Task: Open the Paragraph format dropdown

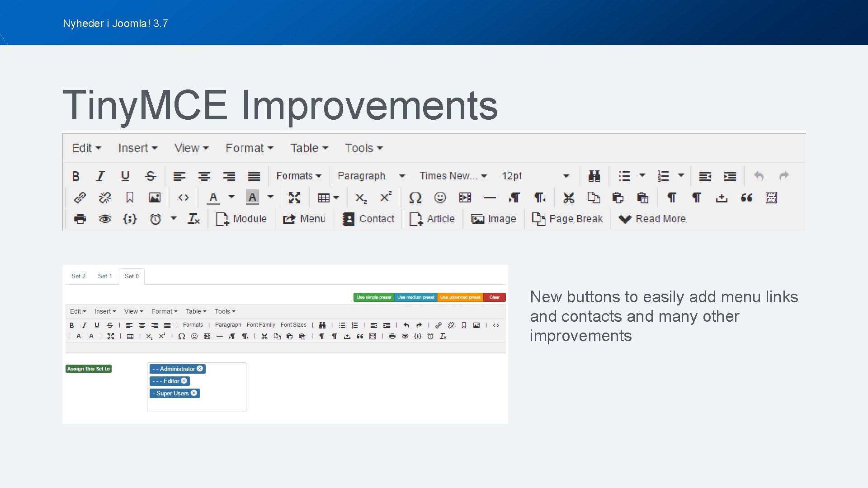Action: [371, 176]
